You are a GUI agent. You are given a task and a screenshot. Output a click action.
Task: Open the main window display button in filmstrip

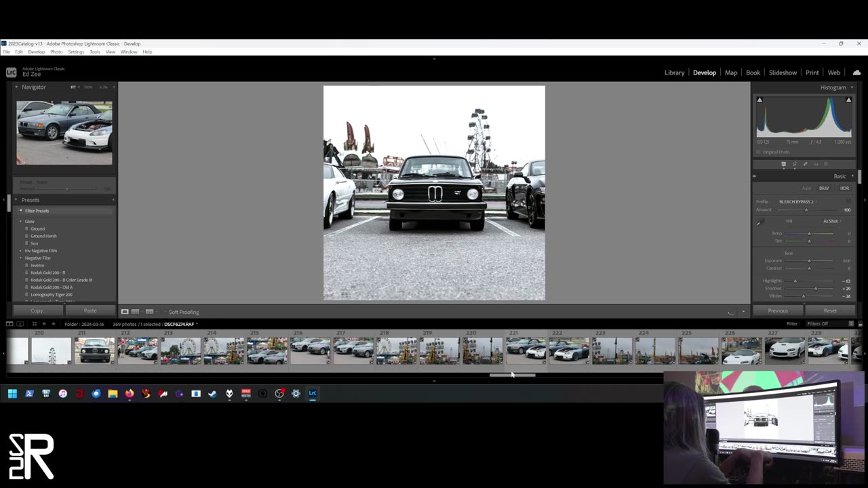9,324
